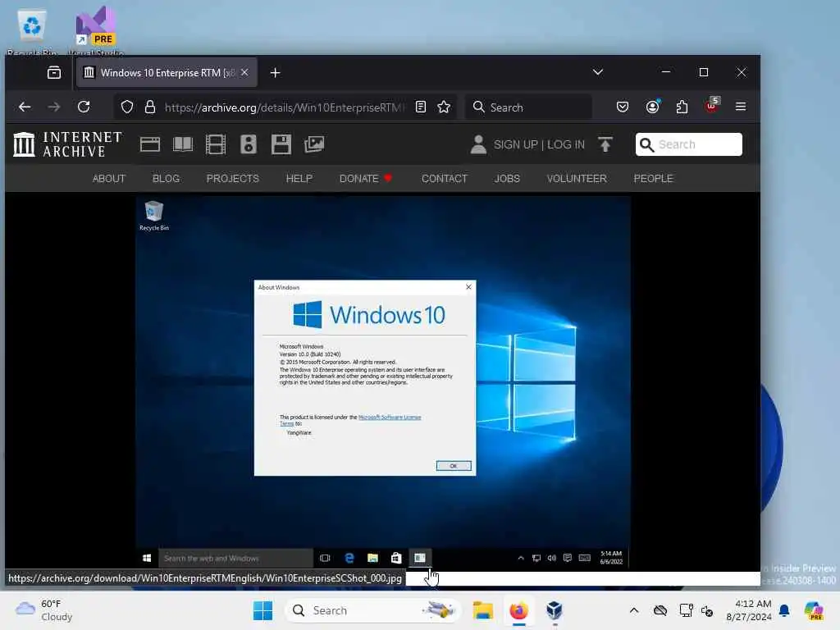Screen dimensions: 840x630
Task: Open the Windows 10 screenshot image
Action: point(383,382)
